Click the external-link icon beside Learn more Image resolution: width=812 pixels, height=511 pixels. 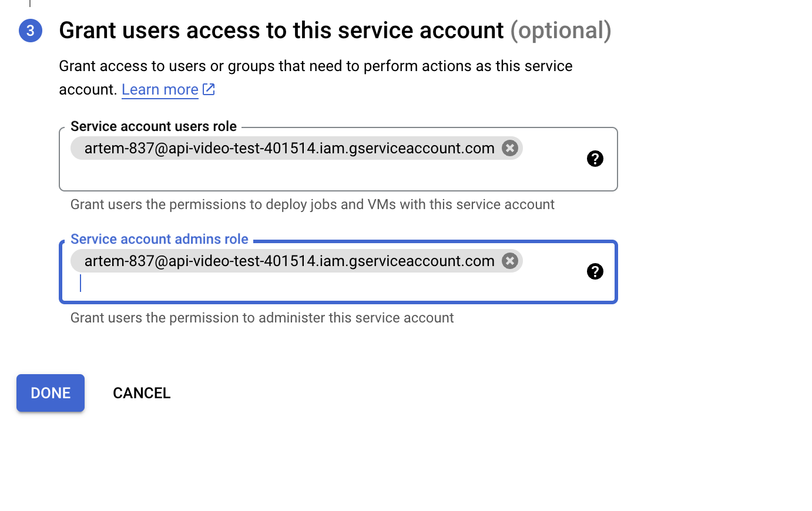tap(209, 89)
